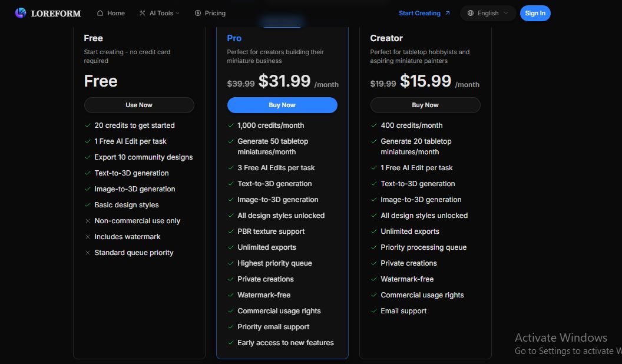The height and width of the screenshot is (364, 622).
Task: Click the LOREFORM brand name text
Action: tap(56, 14)
